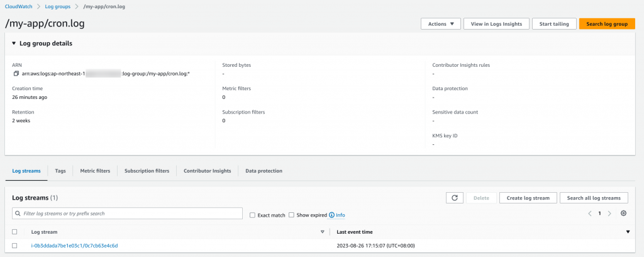Click the Info icon beside Show expired
The height and width of the screenshot is (257, 644).
tap(331, 215)
